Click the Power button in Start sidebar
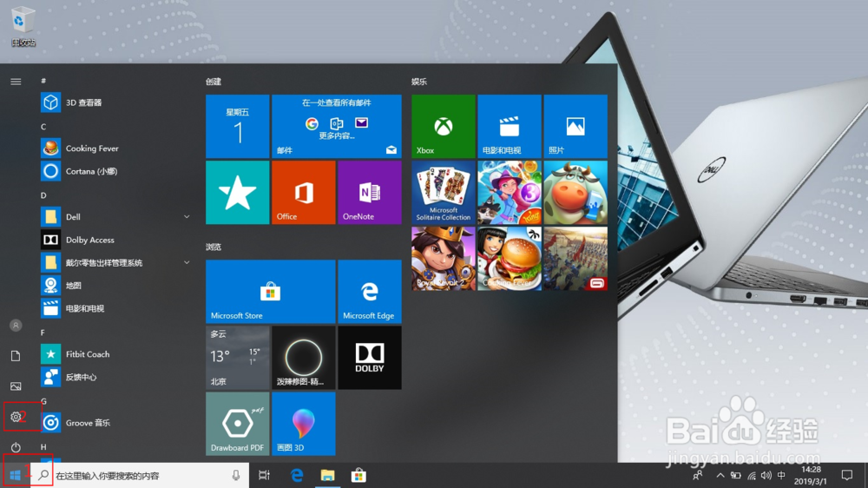The width and height of the screenshot is (868, 488). click(x=16, y=447)
